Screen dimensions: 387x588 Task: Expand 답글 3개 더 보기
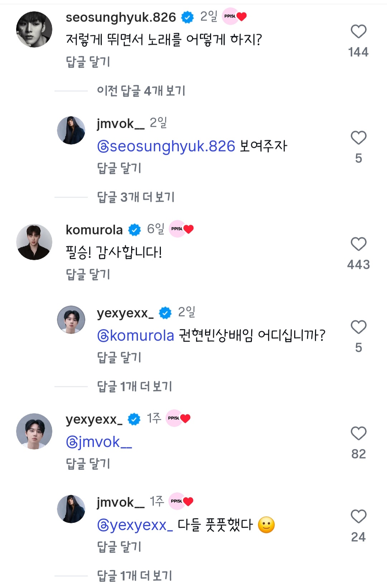click(x=135, y=197)
